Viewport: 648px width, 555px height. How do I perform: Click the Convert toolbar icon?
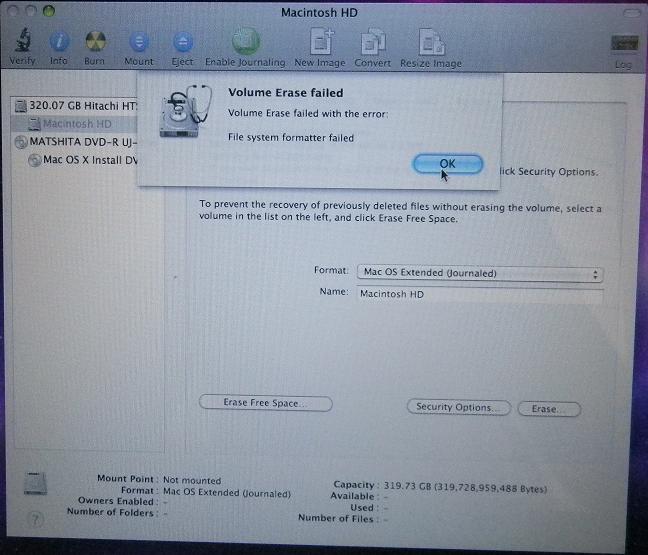373,42
